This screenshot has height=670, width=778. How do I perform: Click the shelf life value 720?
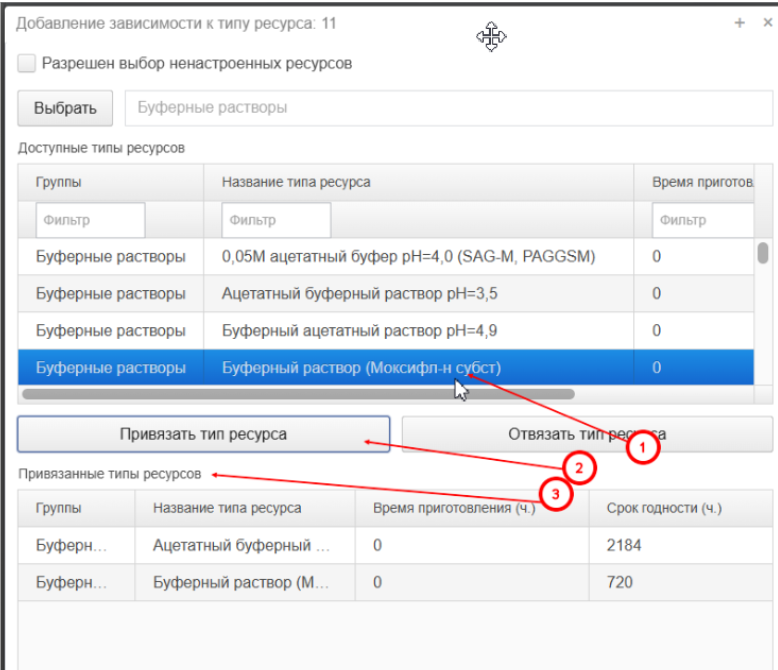(619, 582)
